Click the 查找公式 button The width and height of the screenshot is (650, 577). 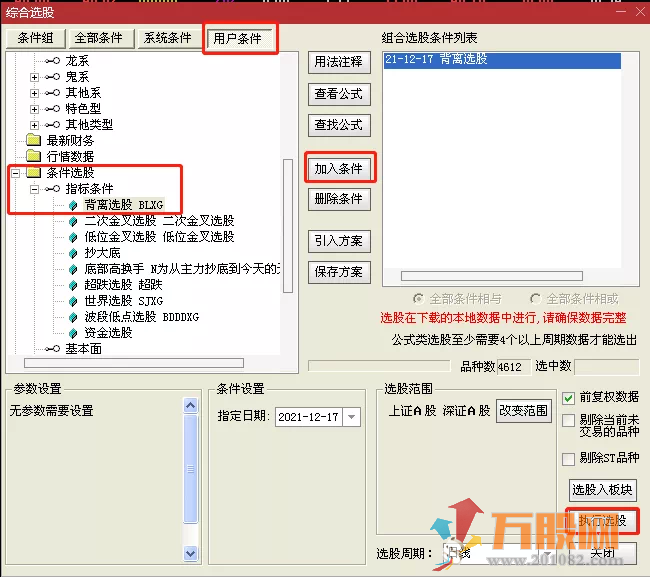(339, 125)
